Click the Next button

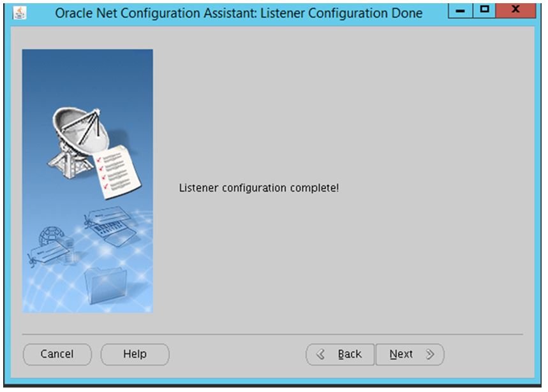click(x=410, y=354)
